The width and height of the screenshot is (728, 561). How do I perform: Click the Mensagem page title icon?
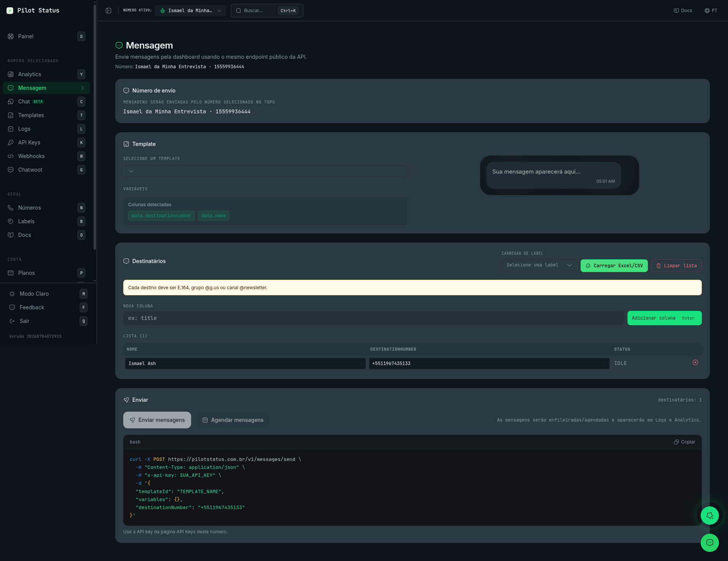click(119, 45)
